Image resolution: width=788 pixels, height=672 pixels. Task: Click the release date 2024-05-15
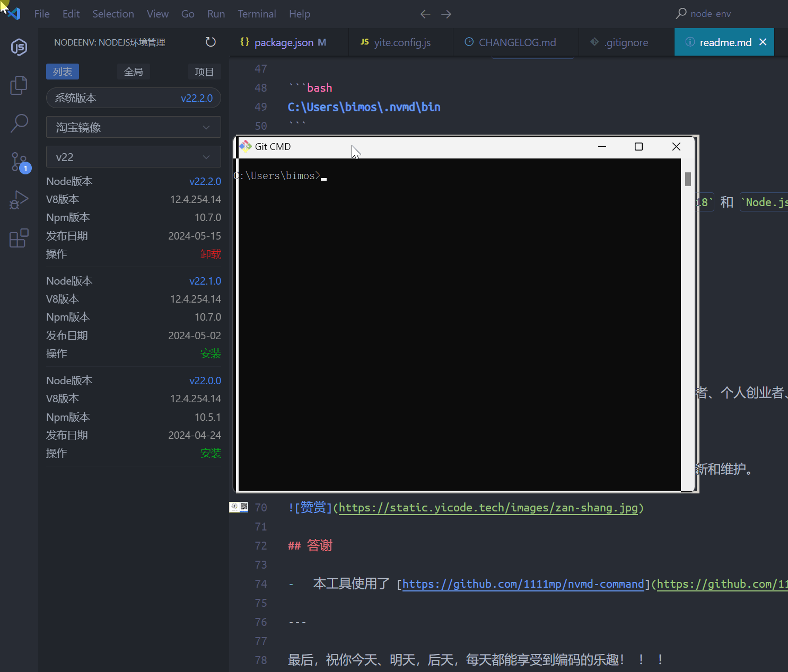[195, 236]
